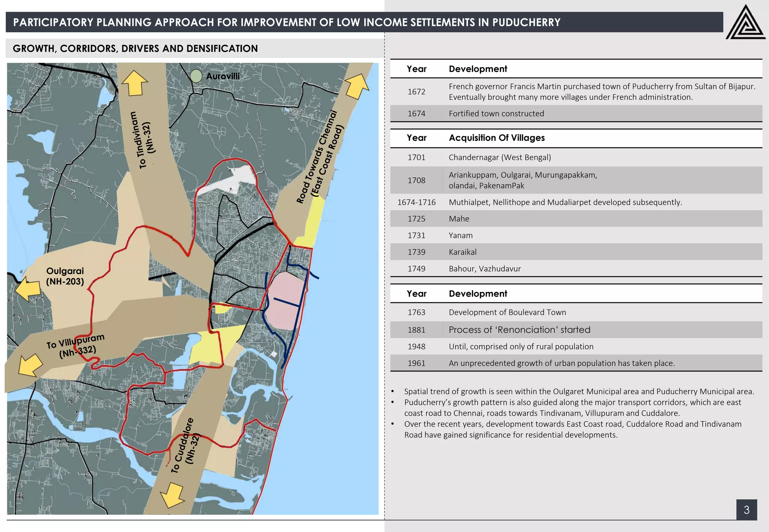Click Ariankuppam, Oulgarai, Murungapakkam text
The height and width of the screenshot is (532, 769).
[x=523, y=180]
